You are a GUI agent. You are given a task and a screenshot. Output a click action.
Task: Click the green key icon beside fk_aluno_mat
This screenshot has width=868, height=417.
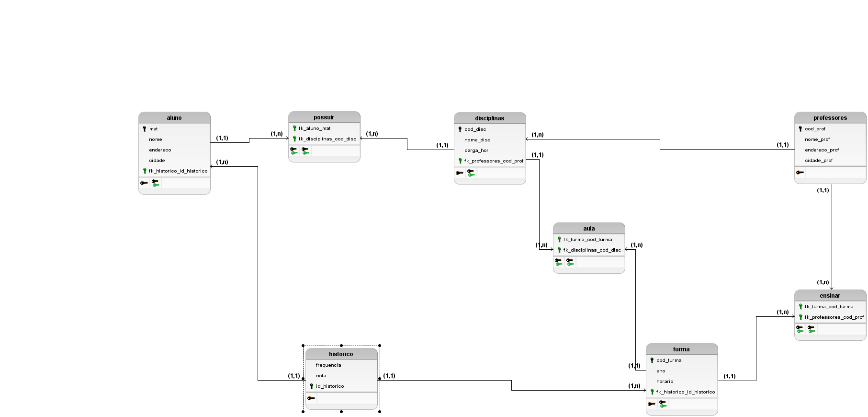click(294, 128)
